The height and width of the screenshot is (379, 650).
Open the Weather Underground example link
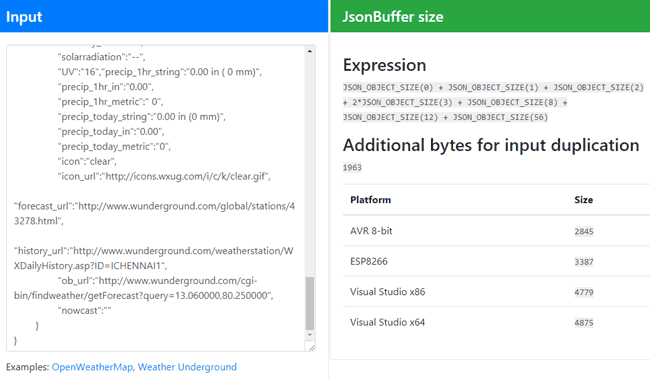coord(187,367)
